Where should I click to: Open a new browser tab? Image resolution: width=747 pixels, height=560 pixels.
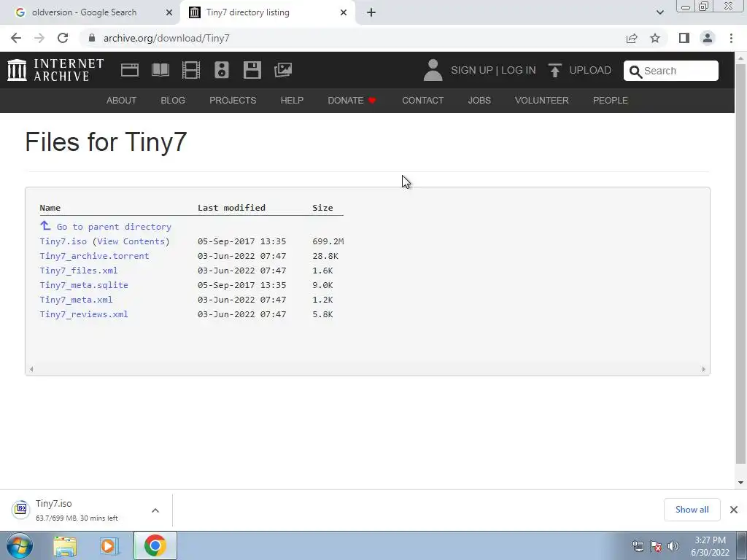pyautogui.click(x=371, y=12)
